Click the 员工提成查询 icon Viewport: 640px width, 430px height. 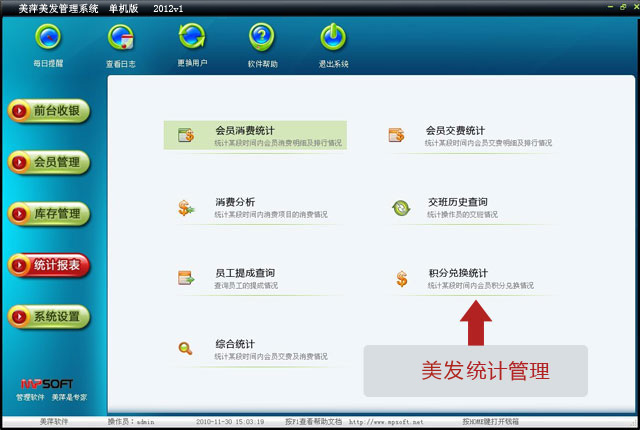tap(186, 278)
